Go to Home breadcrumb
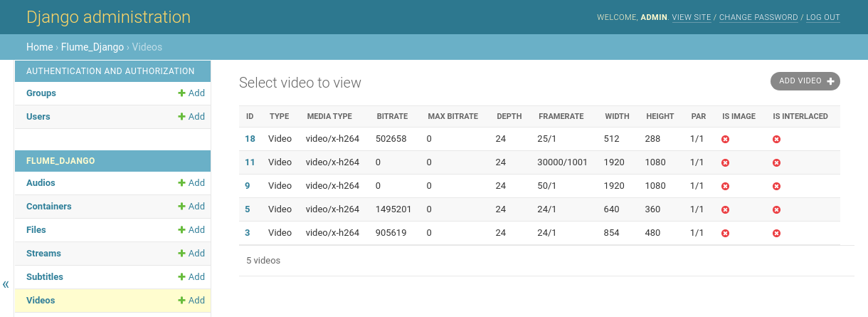This screenshot has width=868, height=317. tap(40, 47)
